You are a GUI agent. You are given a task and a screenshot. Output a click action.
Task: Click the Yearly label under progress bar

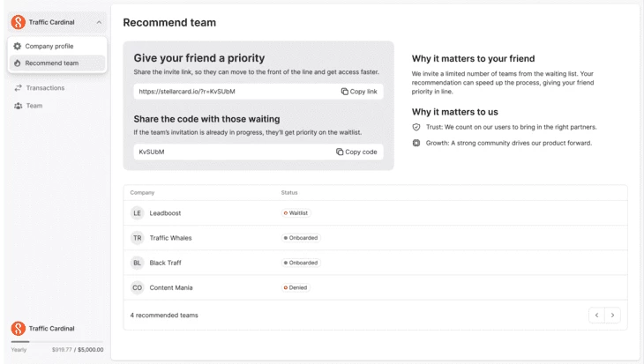point(19,350)
